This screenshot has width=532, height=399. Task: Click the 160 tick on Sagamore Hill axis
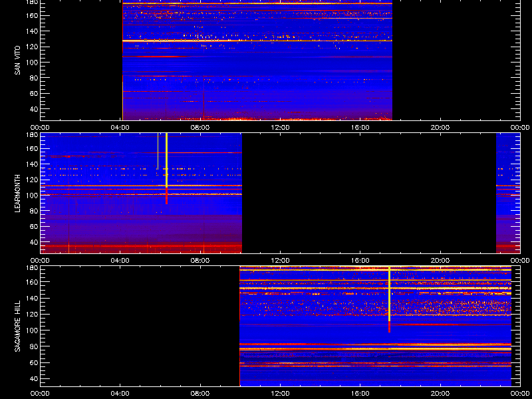pyautogui.click(x=32, y=282)
